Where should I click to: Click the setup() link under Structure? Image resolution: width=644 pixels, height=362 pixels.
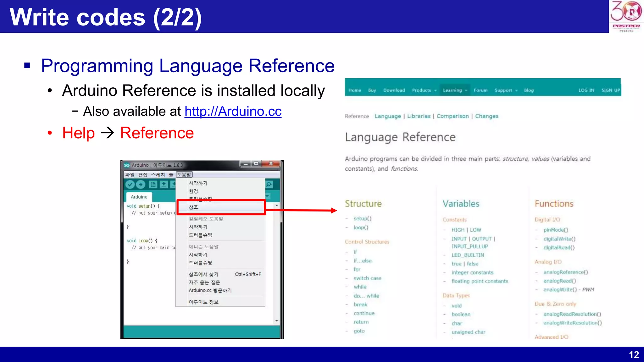coord(363,218)
